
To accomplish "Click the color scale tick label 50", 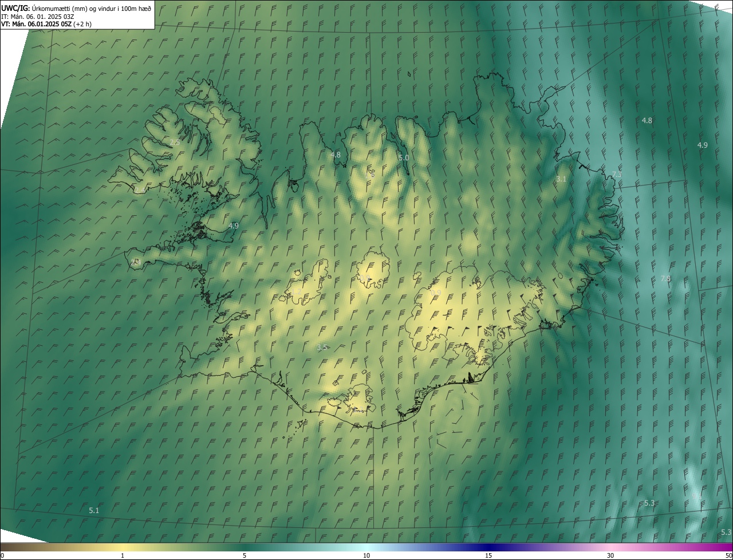I will click(728, 555).
